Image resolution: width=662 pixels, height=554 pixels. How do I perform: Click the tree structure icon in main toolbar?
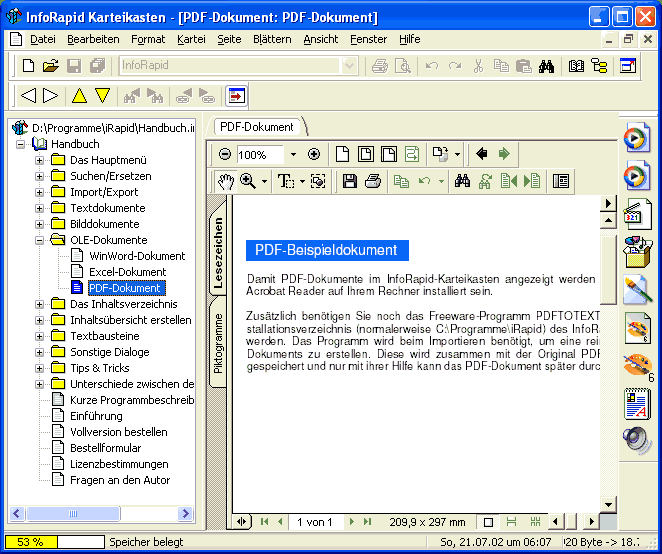pos(599,66)
